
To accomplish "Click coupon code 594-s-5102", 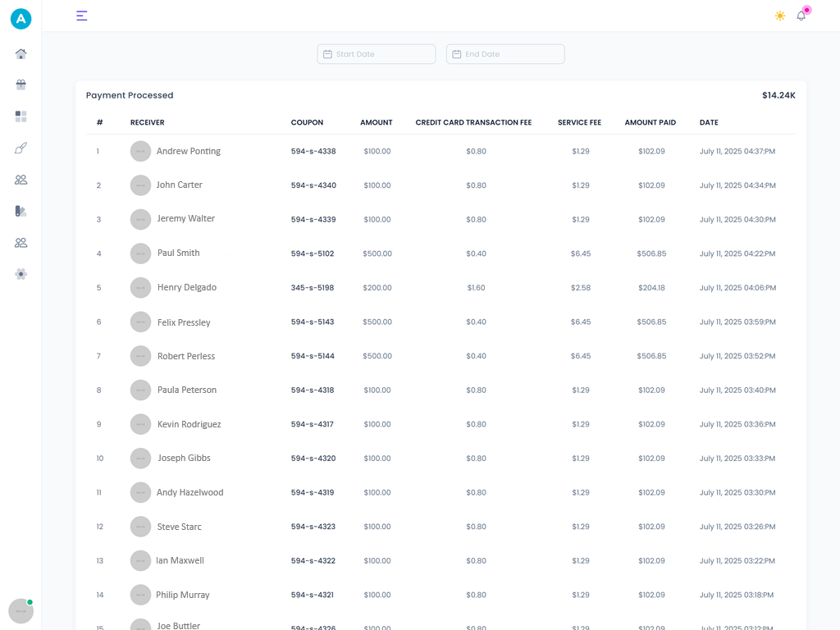I will point(313,253).
